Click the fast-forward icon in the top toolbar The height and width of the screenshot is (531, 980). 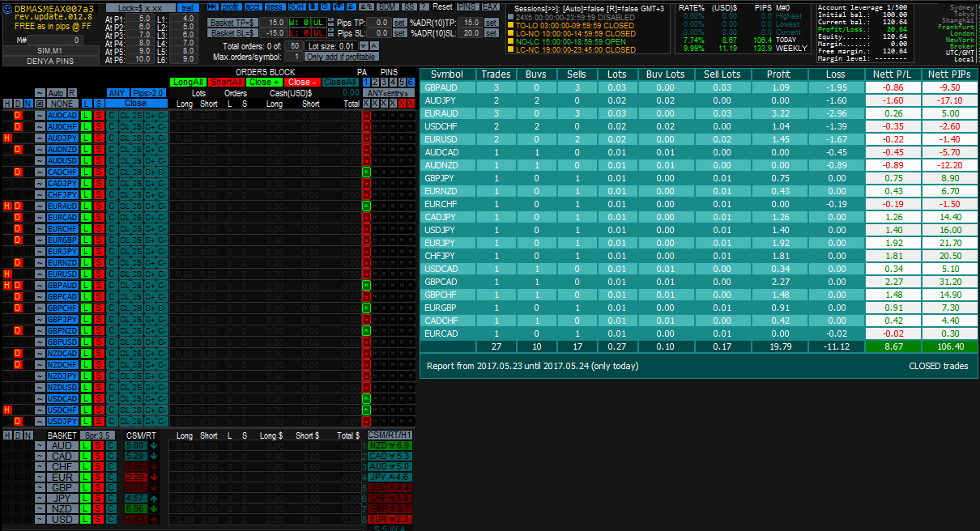212,6
